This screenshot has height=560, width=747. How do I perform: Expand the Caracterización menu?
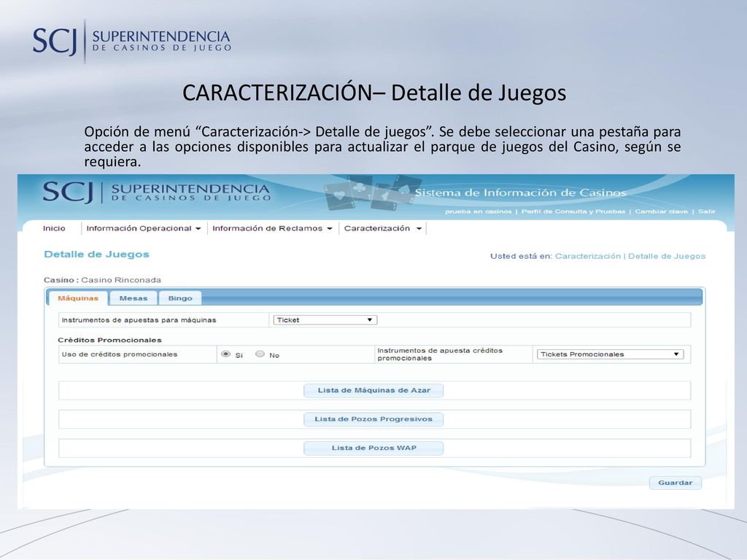coord(382,228)
